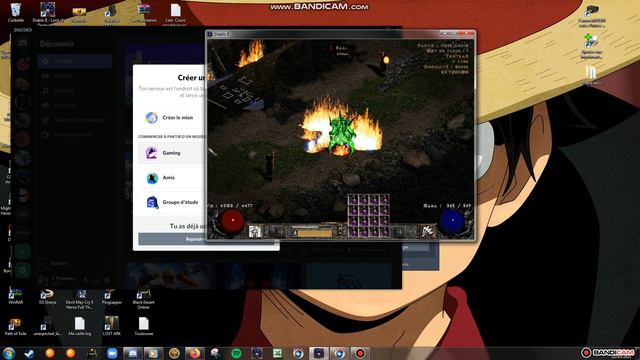
Task: Open the Ma caille log desktop file
Action: tap(80, 326)
